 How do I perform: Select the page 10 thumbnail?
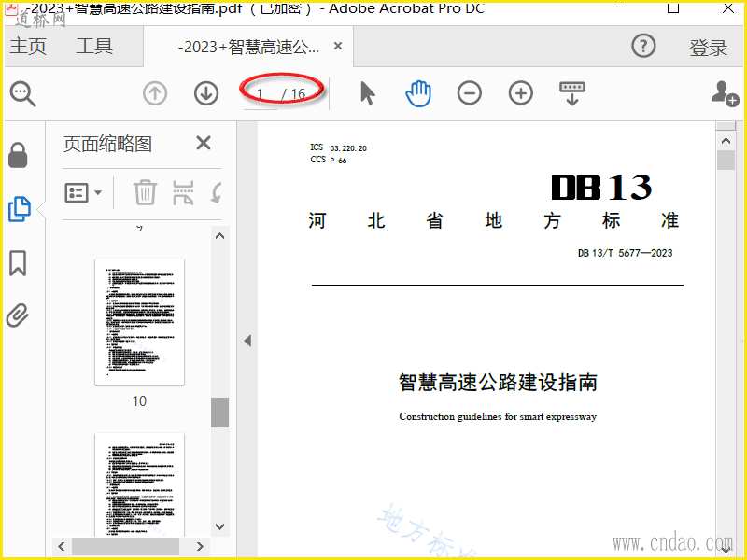coord(139,322)
